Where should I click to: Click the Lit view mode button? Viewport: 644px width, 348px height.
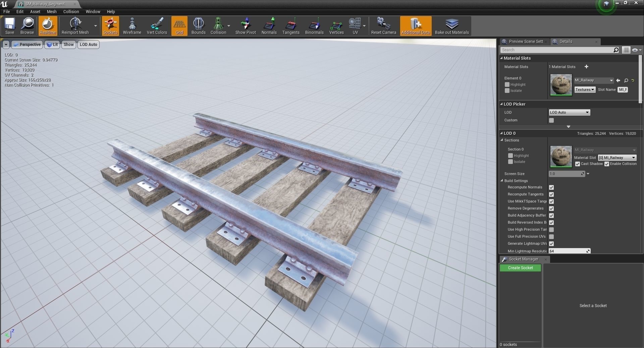pos(52,45)
